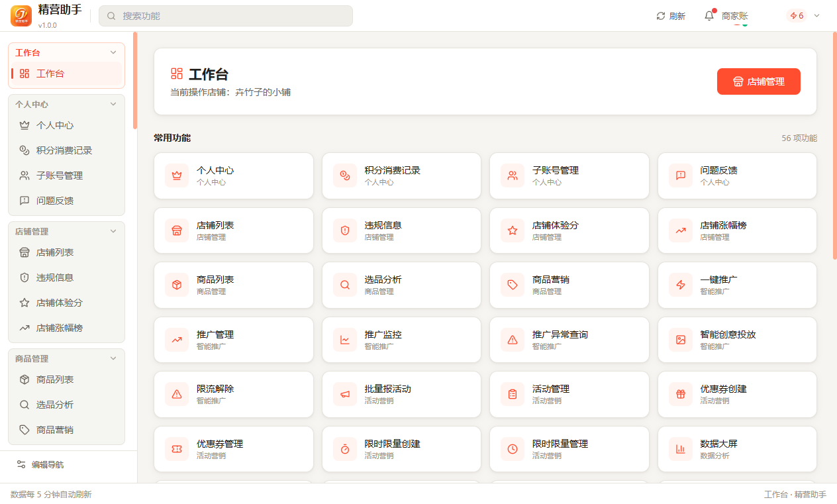The image size is (837, 504).
Task: Click the timer icon on 限时限量创建 card
Action: (x=345, y=449)
